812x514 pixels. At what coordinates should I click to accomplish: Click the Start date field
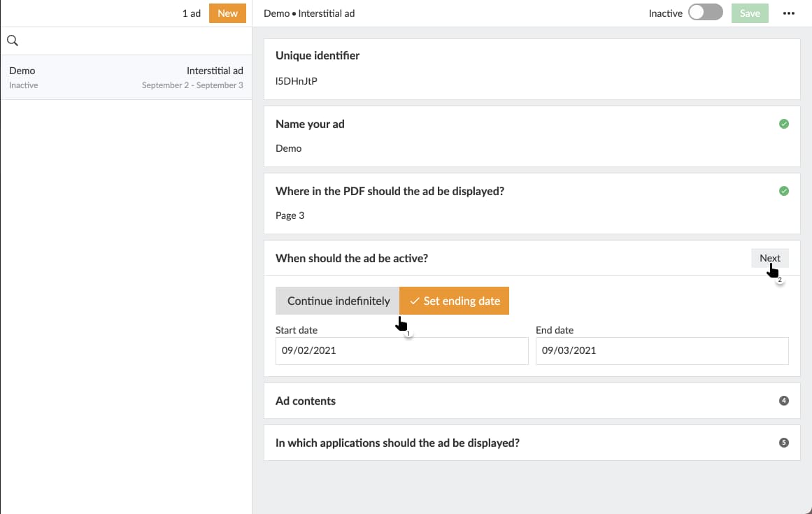point(401,350)
